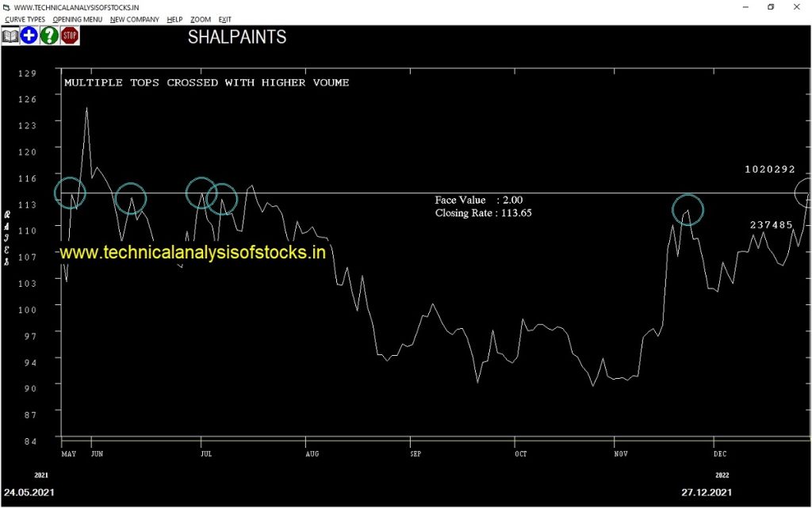Open the Curve Types menu
Viewport: 812px width, 508px height.
25,19
